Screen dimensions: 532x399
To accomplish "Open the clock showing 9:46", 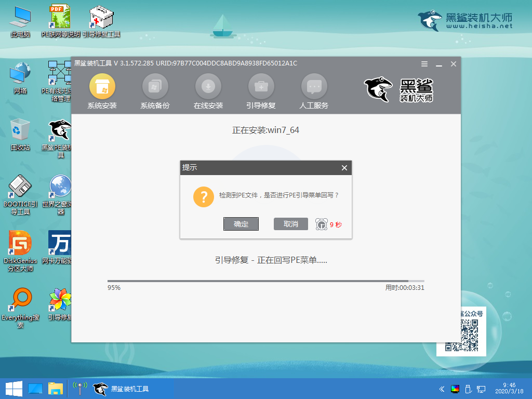I will [x=509, y=388].
